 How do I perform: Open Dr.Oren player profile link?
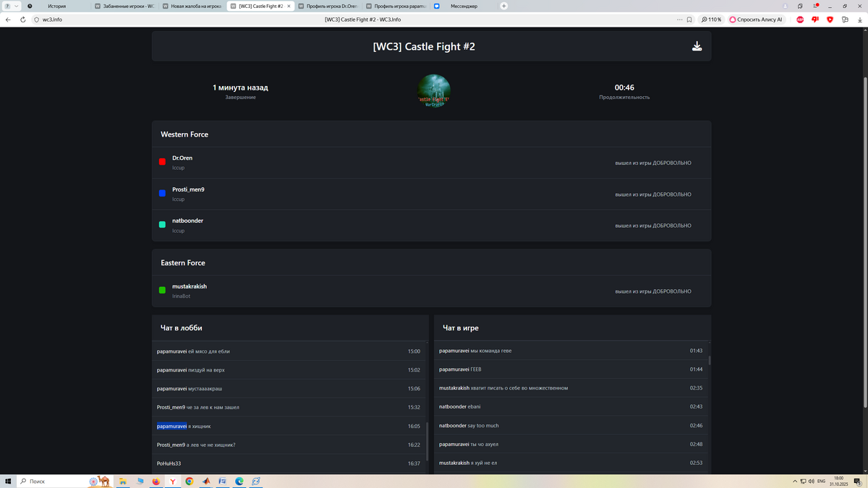[182, 158]
